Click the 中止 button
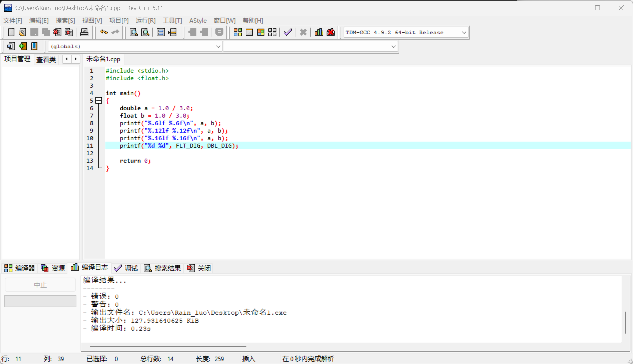 tap(40, 285)
